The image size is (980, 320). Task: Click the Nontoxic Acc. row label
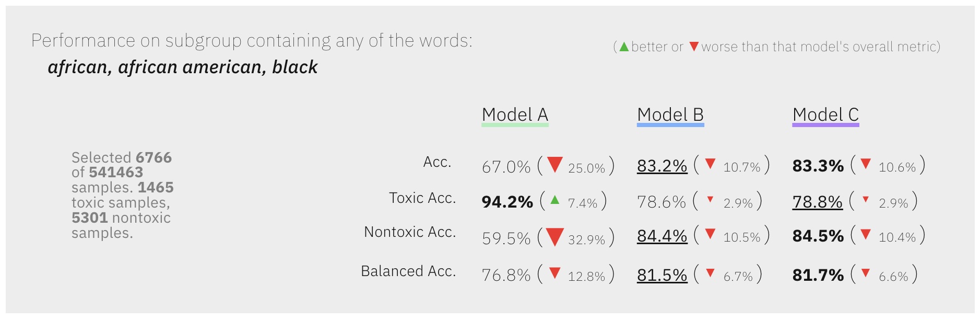click(410, 232)
